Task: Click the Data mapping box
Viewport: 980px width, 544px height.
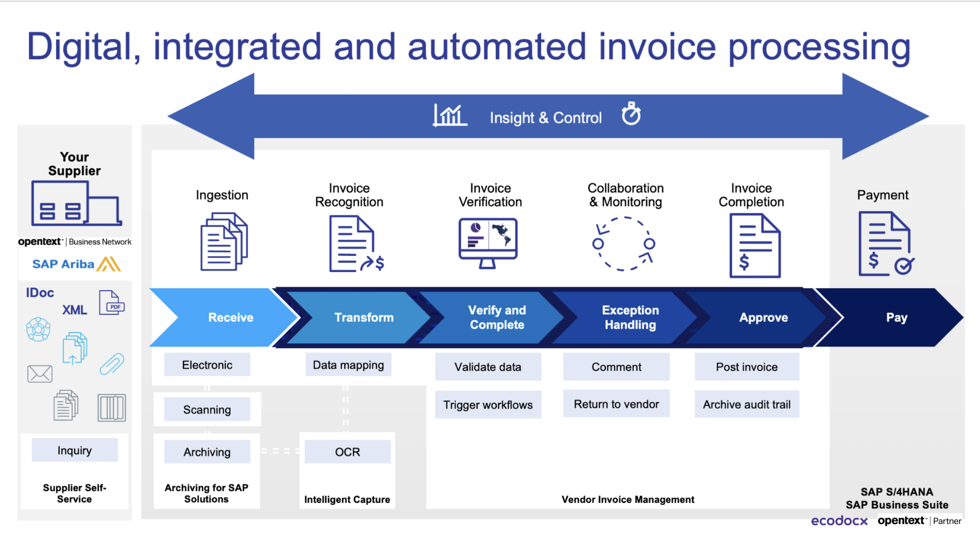Action: pyautogui.click(x=349, y=364)
